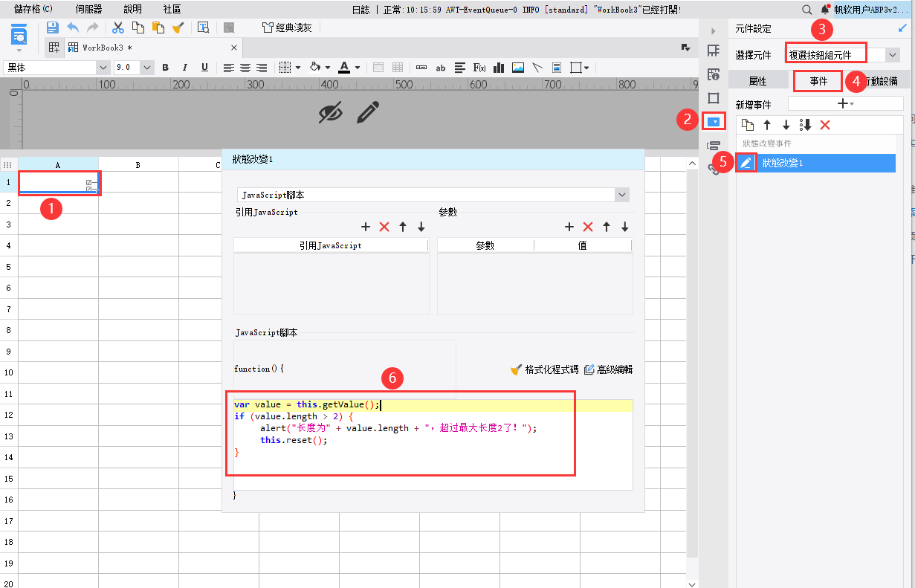This screenshot has width=915, height=588.
Task: Sort events with the sort arrow icon
Action: click(x=805, y=125)
